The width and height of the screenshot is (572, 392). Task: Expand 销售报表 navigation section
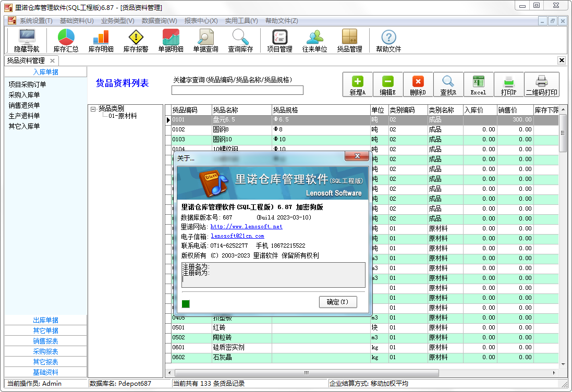click(45, 341)
